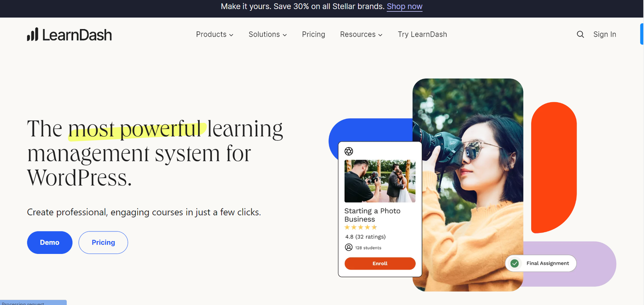Click the Final Assignment pill badge

coord(541,263)
